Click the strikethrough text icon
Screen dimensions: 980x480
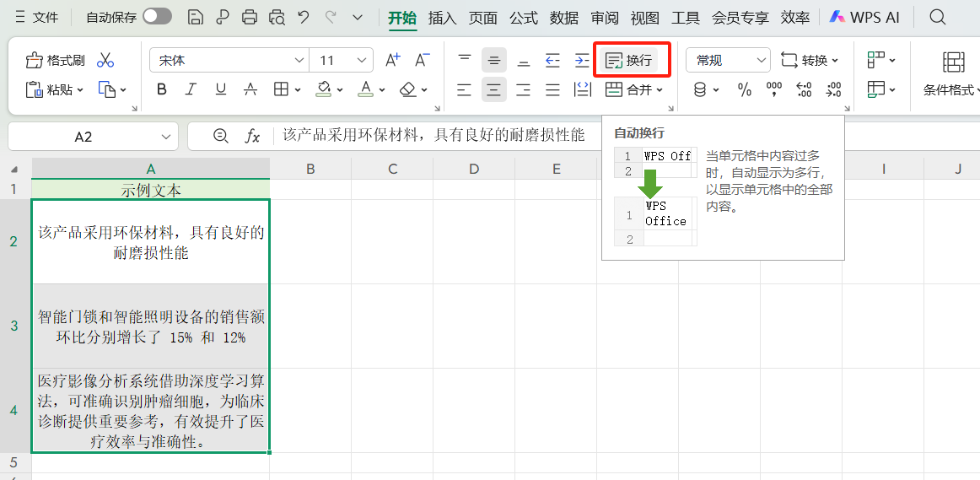(x=250, y=89)
